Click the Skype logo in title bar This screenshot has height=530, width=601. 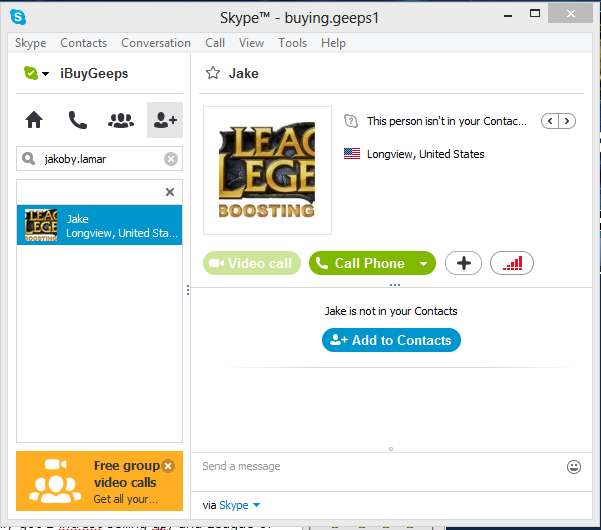point(18,17)
